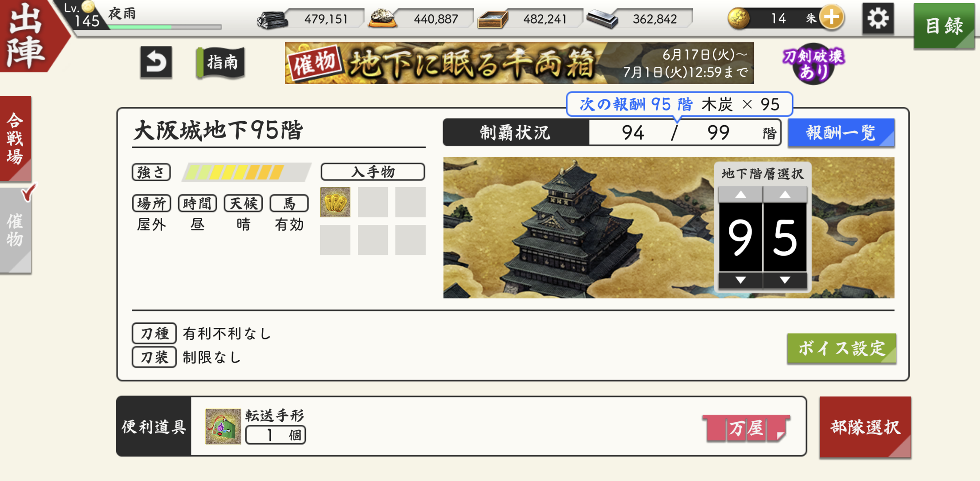980x481 pixels.
Task: Click the 転送手形 transfer item icon
Action: click(223, 426)
